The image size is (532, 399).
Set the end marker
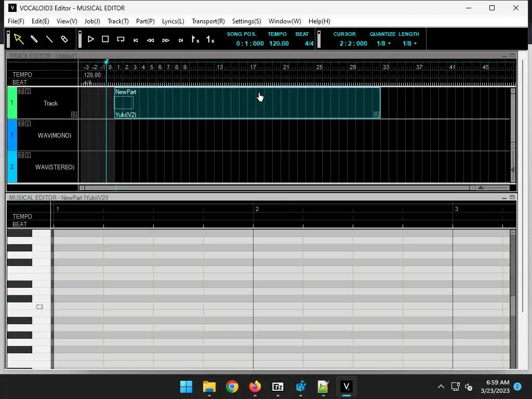click(x=210, y=39)
